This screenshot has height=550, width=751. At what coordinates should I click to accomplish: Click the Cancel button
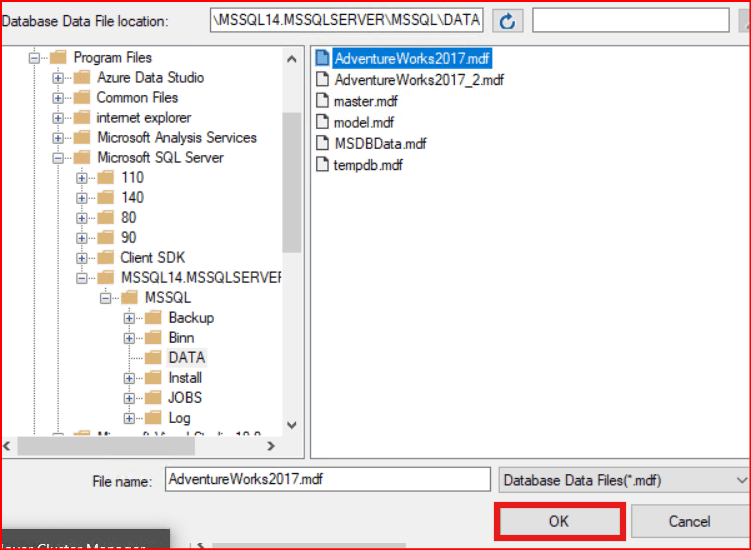pyautogui.click(x=689, y=521)
